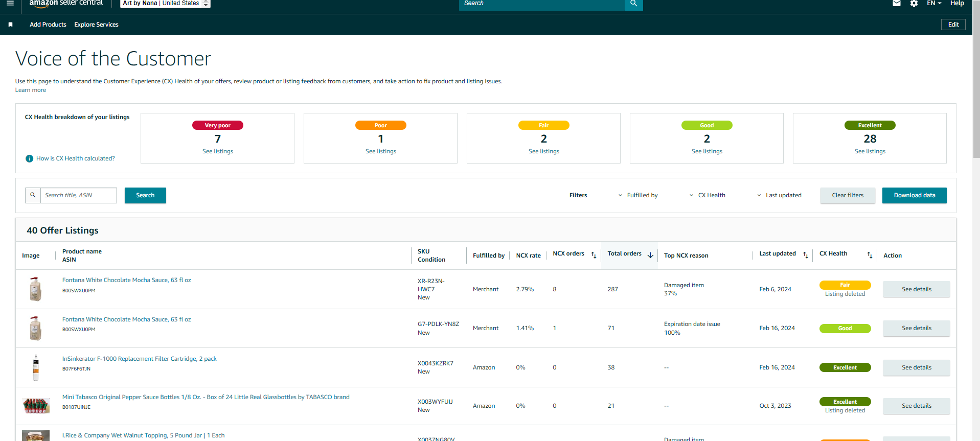980x441 pixels.
Task: Click the Poor orange badge
Action: pyautogui.click(x=381, y=125)
